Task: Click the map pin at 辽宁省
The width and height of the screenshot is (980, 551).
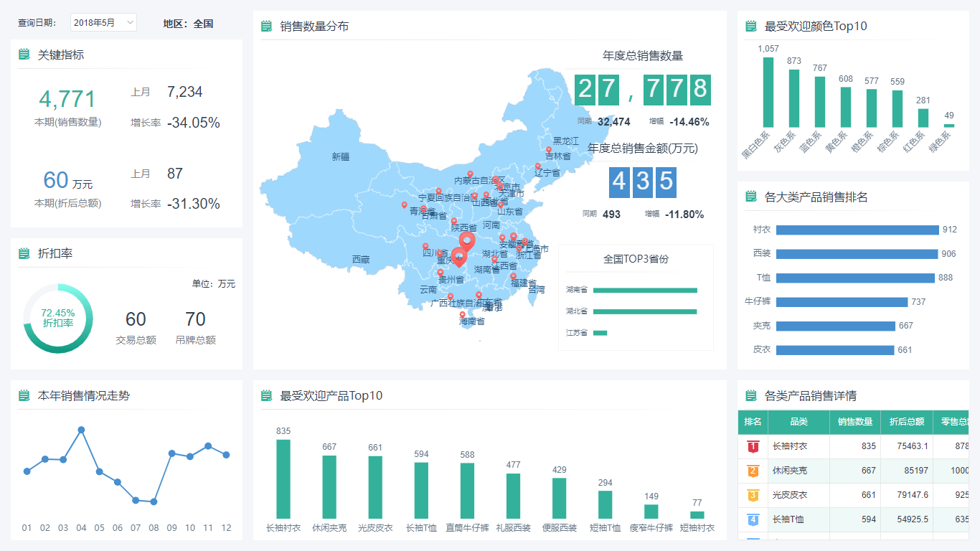Action: click(537, 166)
